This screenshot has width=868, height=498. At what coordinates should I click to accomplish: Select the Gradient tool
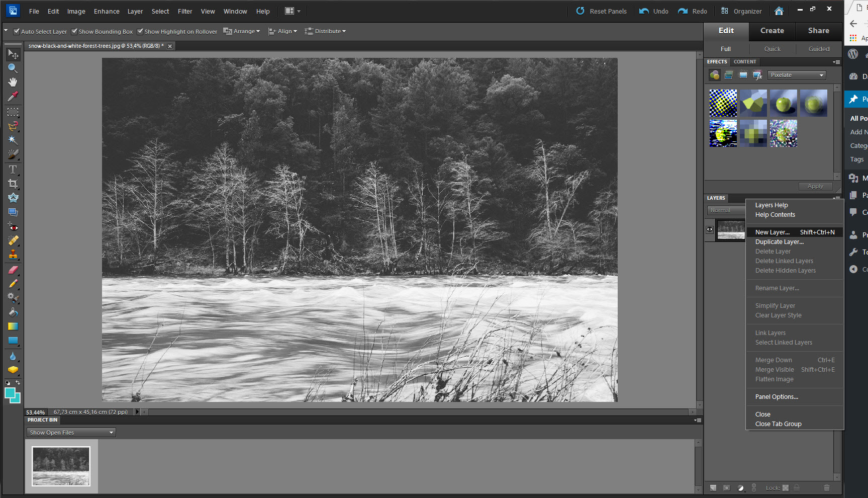[13, 326]
